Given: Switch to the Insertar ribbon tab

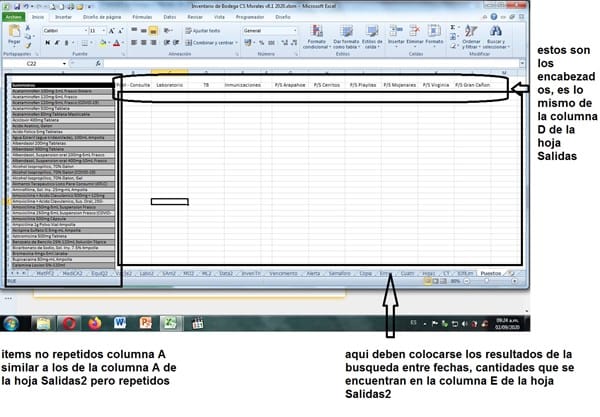Looking at the screenshot, I should pyautogui.click(x=63, y=17).
